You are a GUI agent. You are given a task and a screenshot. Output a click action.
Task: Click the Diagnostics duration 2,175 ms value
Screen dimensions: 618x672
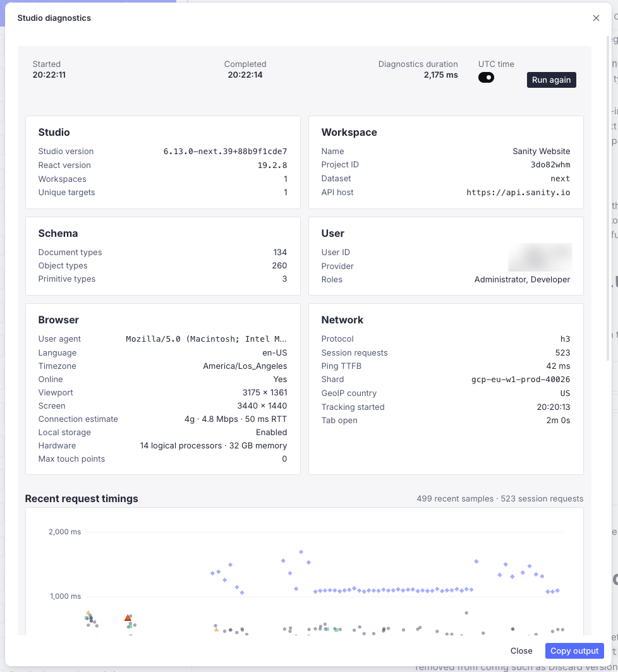point(440,75)
